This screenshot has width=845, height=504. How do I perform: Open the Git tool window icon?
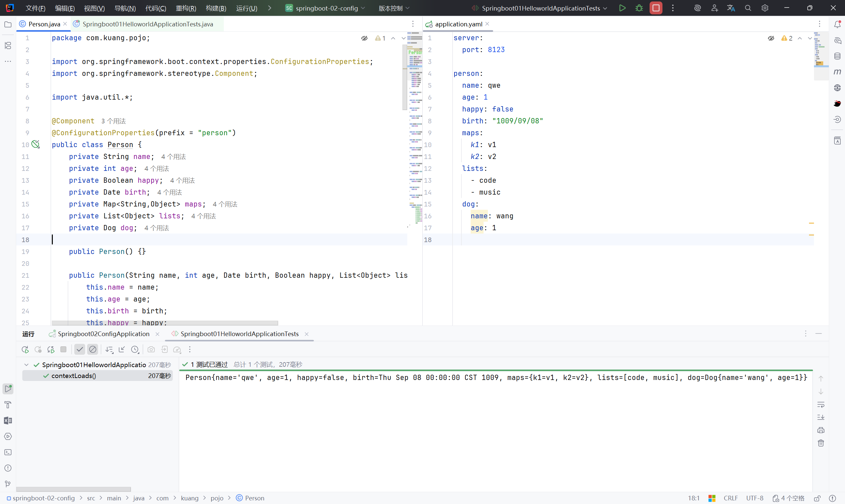(8, 484)
